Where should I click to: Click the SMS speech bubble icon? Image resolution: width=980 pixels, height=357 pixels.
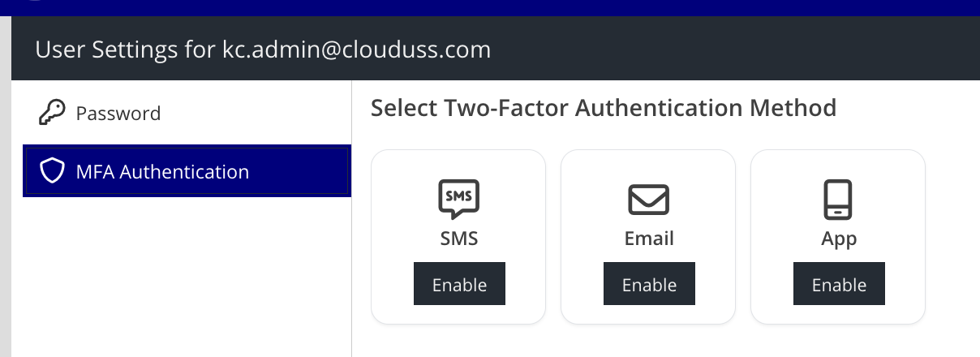[x=458, y=199]
